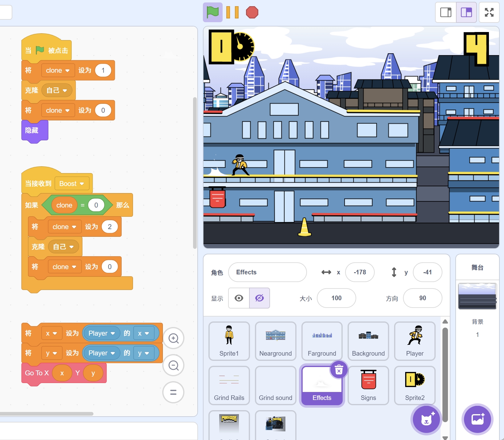Screen dimensions: 504x440
Task: Zoom in on the code workspace
Action: click(173, 338)
